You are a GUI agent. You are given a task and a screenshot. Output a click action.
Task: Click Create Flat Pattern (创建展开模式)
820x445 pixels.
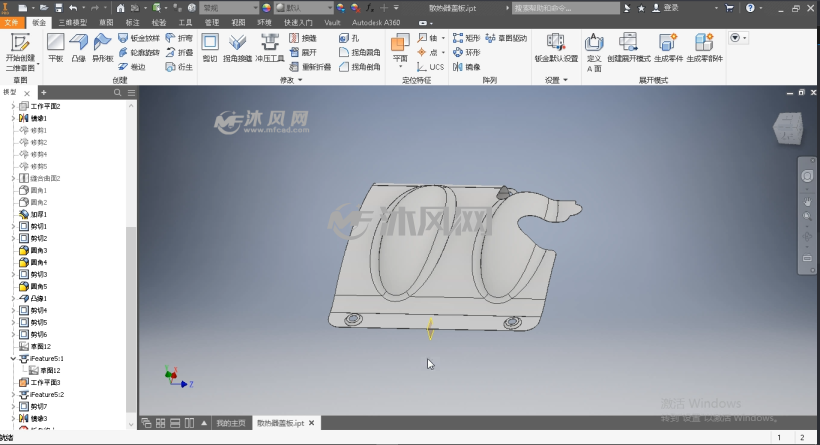click(629, 48)
